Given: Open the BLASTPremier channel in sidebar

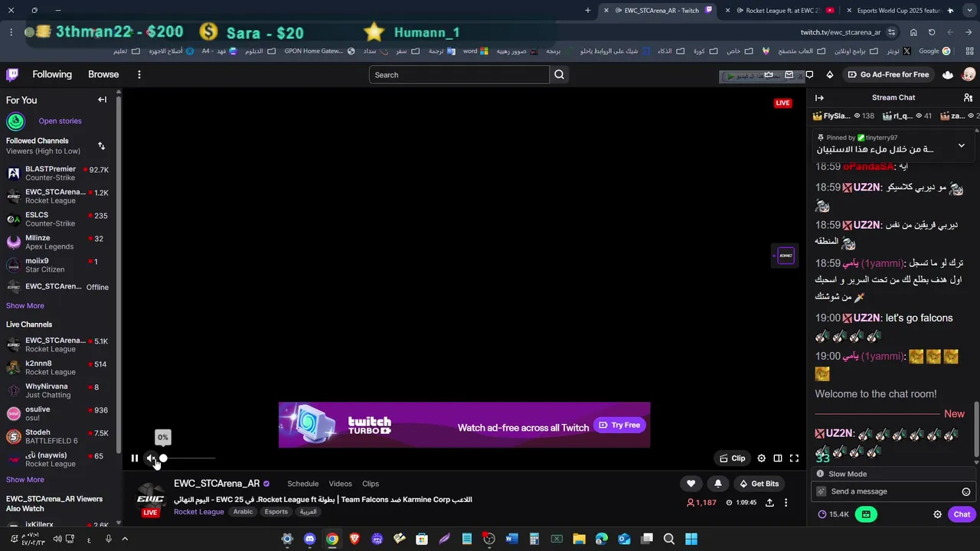Looking at the screenshot, I should pyautogui.click(x=57, y=173).
